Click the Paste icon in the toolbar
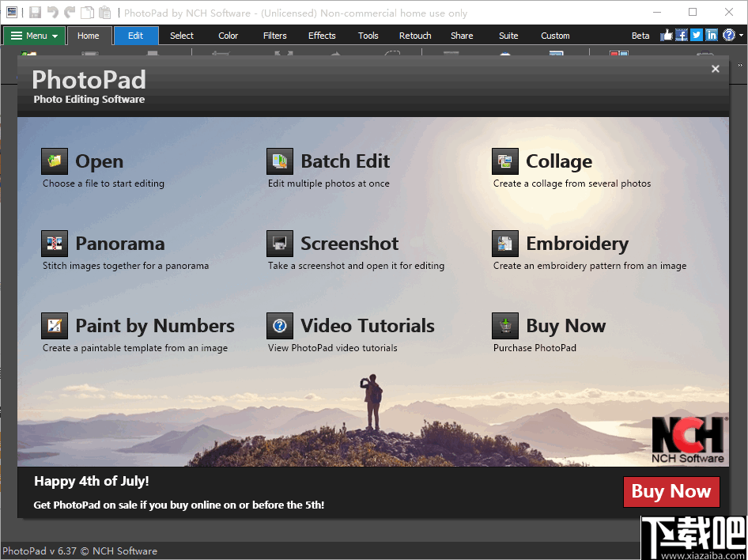The height and width of the screenshot is (560, 748). click(x=104, y=12)
